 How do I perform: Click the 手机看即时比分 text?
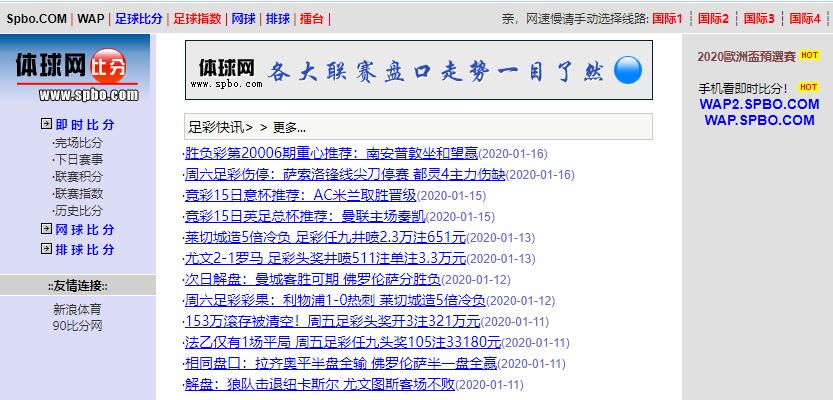point(743,88)
